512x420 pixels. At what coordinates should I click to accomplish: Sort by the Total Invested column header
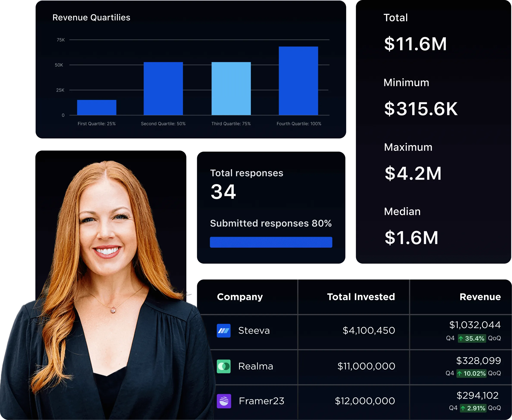[x=361, y=297]
